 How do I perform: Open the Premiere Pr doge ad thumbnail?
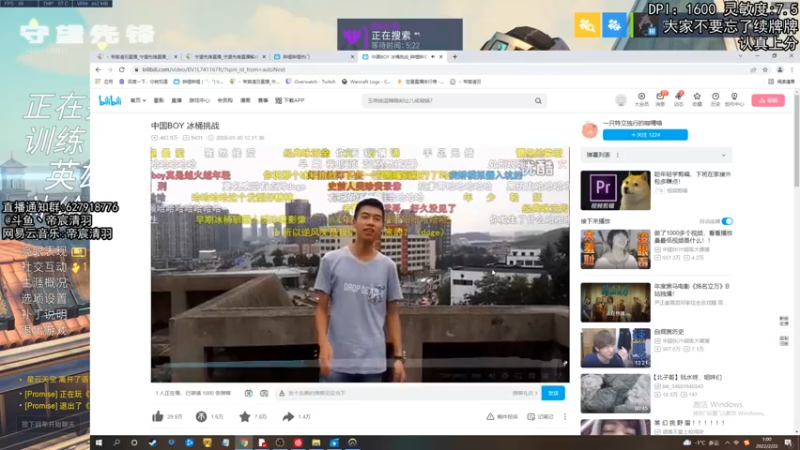[615, 190]
